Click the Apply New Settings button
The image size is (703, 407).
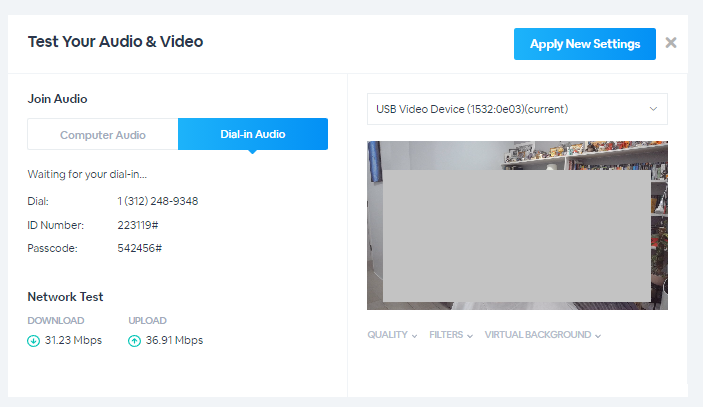tap(585, 44)
